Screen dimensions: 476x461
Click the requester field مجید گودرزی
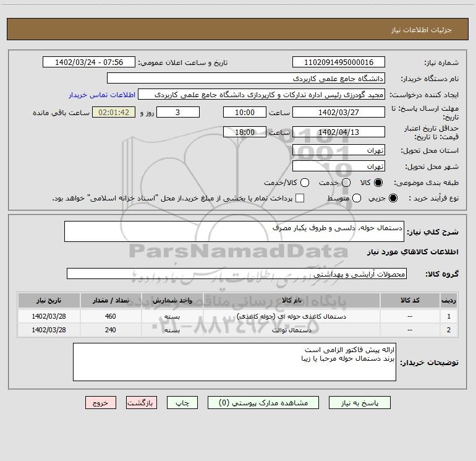261,95
